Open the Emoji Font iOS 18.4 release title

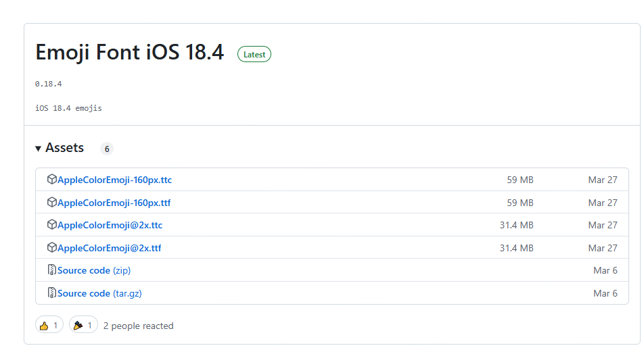coord(130,53)
